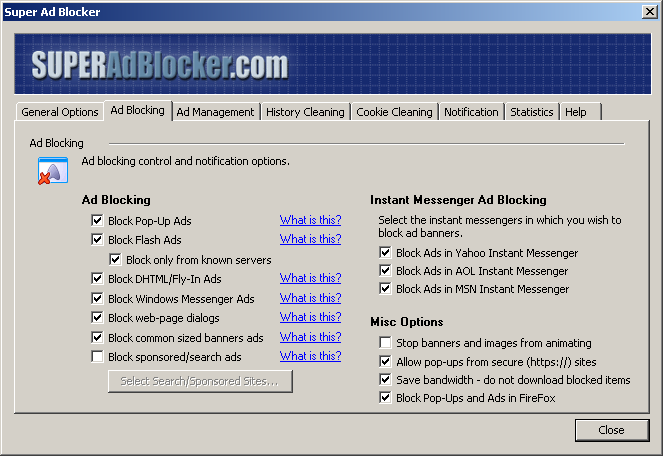Screen dimensions: 663x456
Task: Toggle Block DHTML/Fly-In Ads checkbox
Action: click(x=97, y=278)
